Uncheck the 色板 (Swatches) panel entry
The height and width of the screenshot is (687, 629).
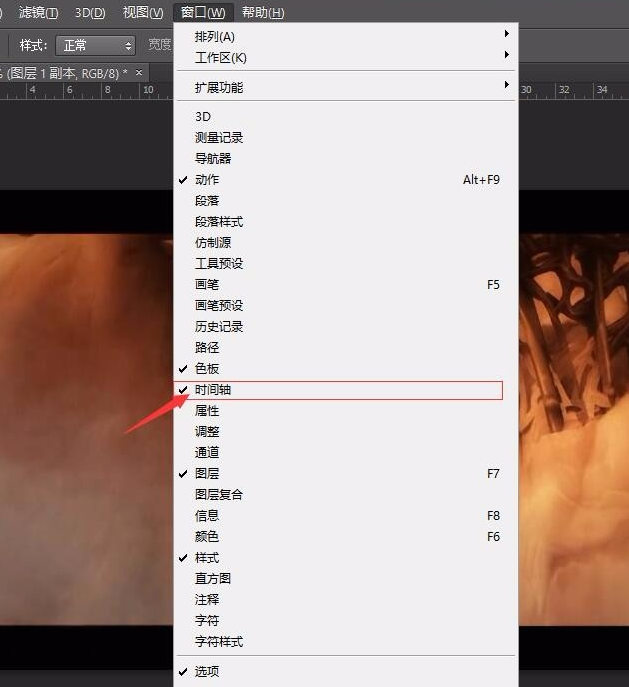pyautogui.click(x=207, y=369)
